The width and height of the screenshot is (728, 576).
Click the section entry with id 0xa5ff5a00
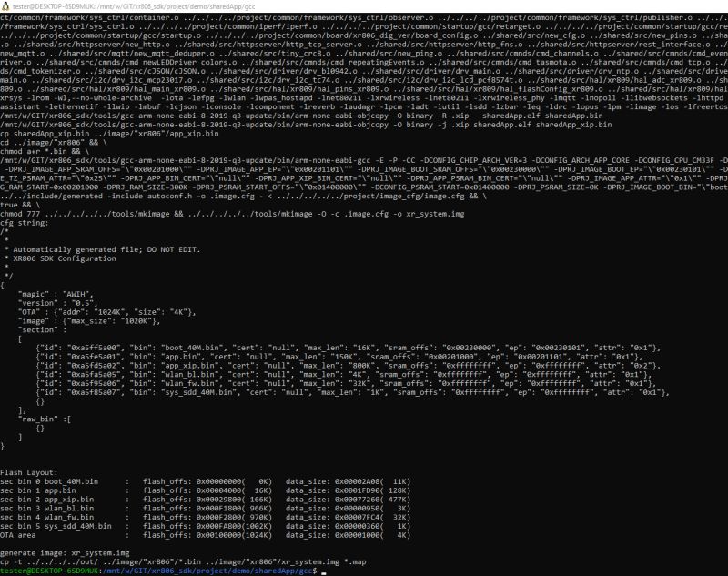(348, 348)
